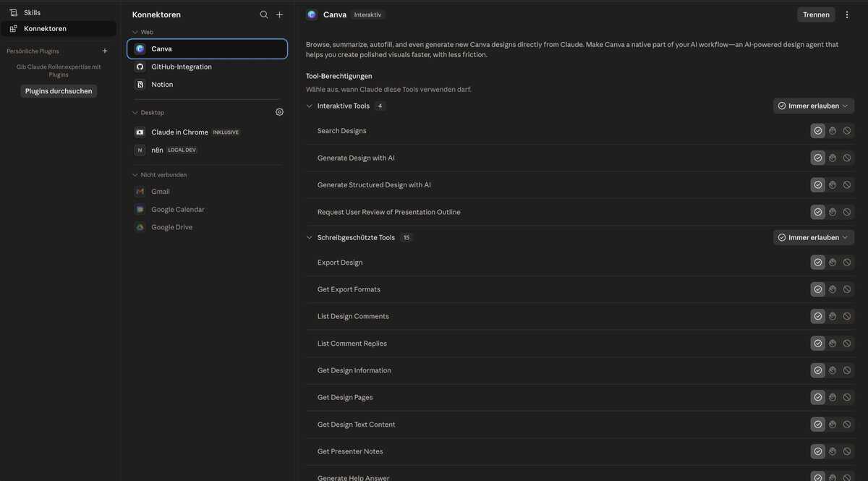Viewport: 868px width, 481px height.
Task: Block Request User Review of Presentation Outline
Action: click(x=847, y=212)
